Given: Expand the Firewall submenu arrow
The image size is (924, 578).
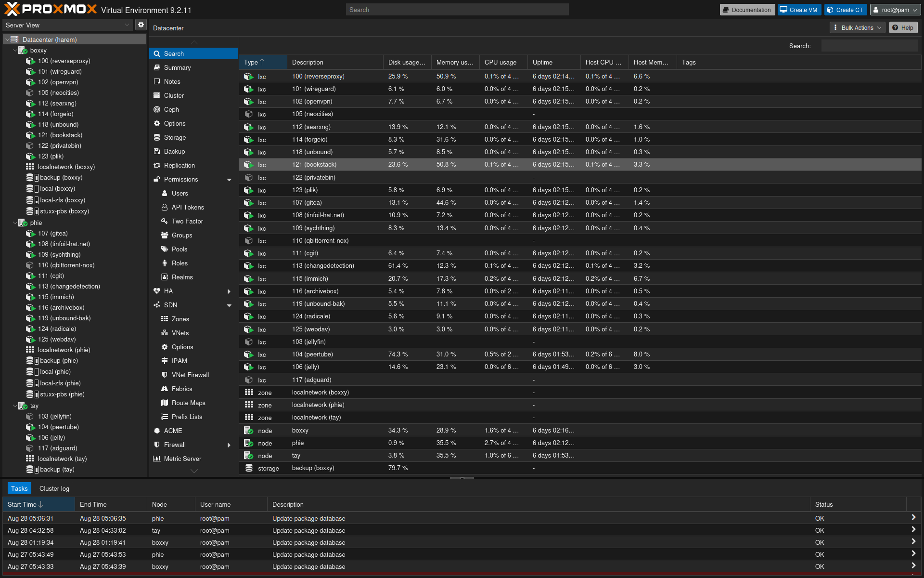Looking at the screenshot, I should 229,445.
